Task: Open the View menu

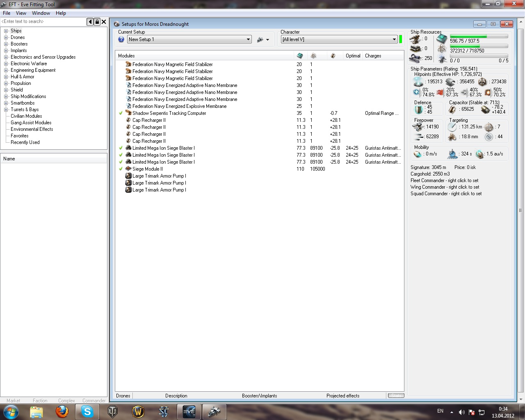Action: pyautogui.click(x=21, y=13)
